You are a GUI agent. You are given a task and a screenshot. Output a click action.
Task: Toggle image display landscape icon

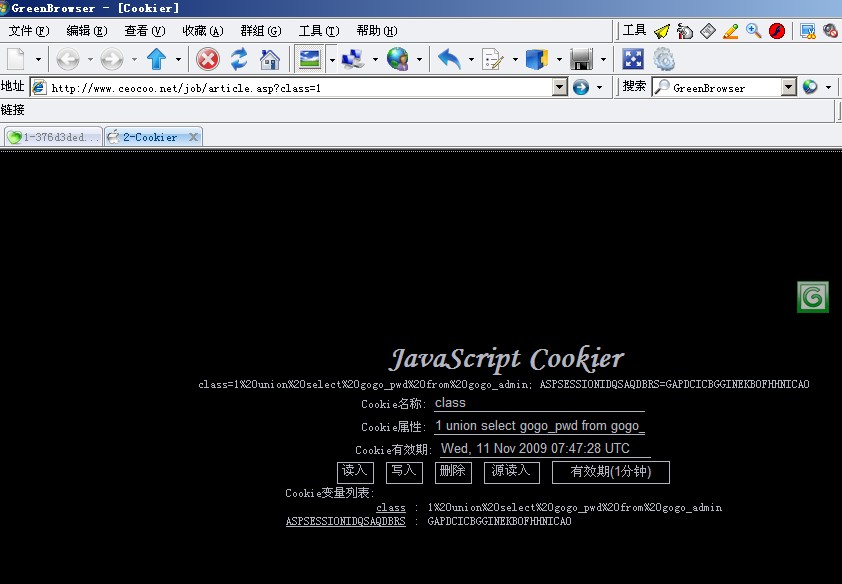(x=309, y=59)
